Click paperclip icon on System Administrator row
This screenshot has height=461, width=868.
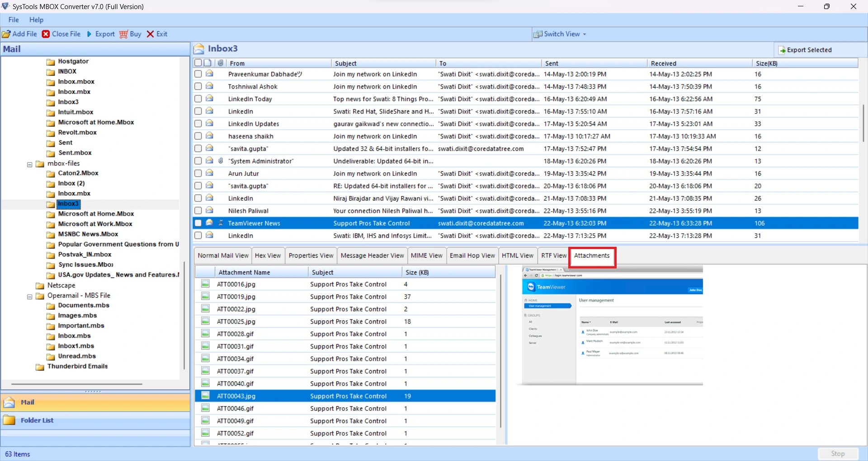tap(221, 161)
